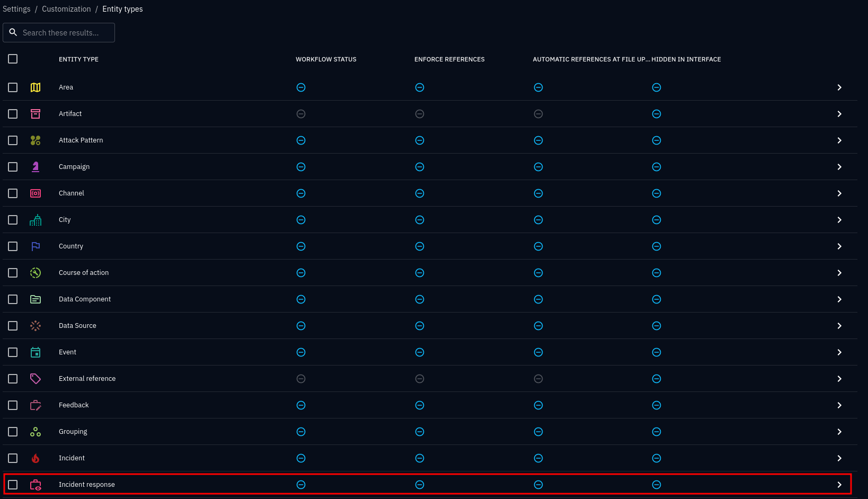Click enforce references indicator for Campaign
Viewport: 868px width, 499px height.
[x=420, y=167]
